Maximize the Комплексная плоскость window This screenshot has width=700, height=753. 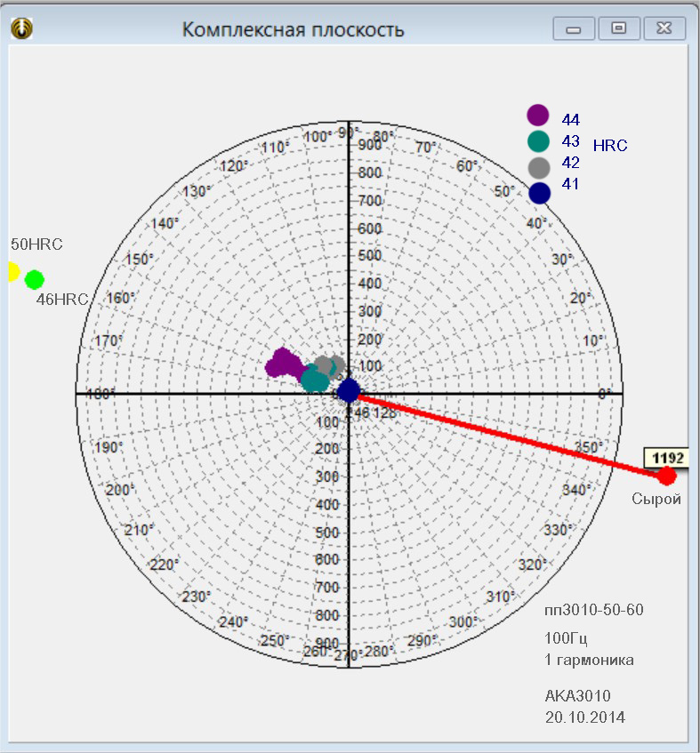pos(619,28)
